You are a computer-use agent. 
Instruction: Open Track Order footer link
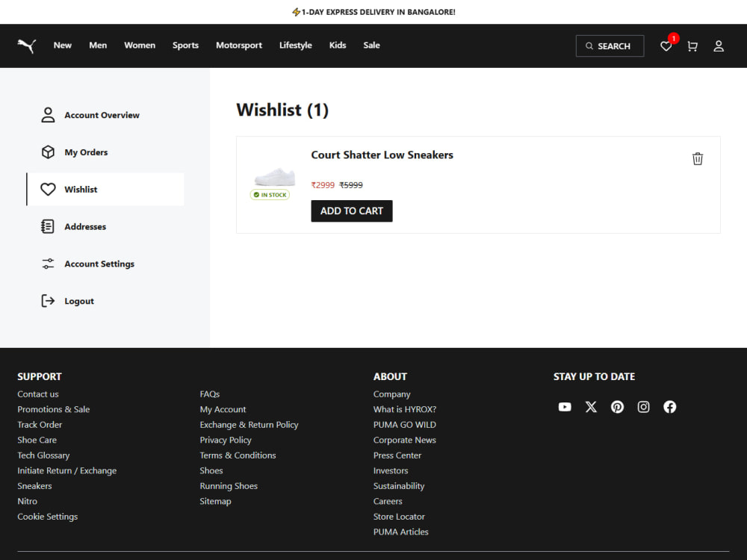coord(40,424)
